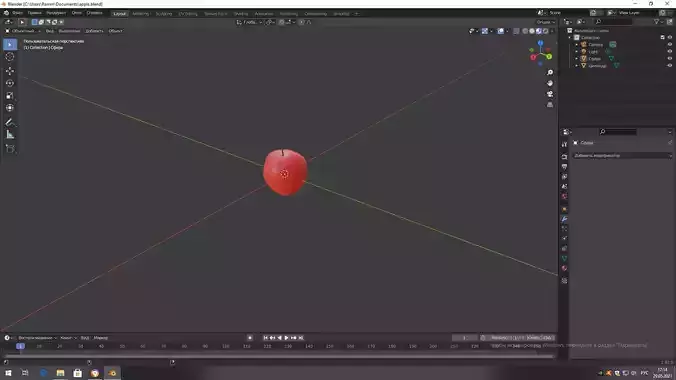Image resolution: width=676 pixels, height=380 pixels.
Task: Expand the Light item in the outliner
Action: click(x=577, y=51)
